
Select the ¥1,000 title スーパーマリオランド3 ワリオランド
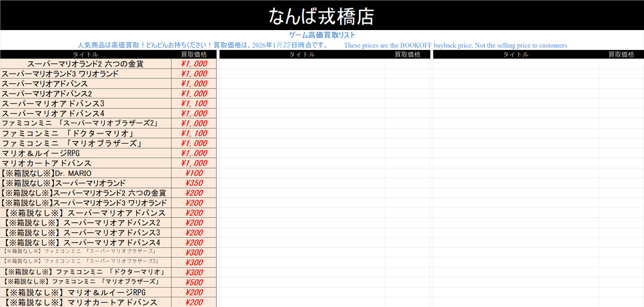coord(86,74)
